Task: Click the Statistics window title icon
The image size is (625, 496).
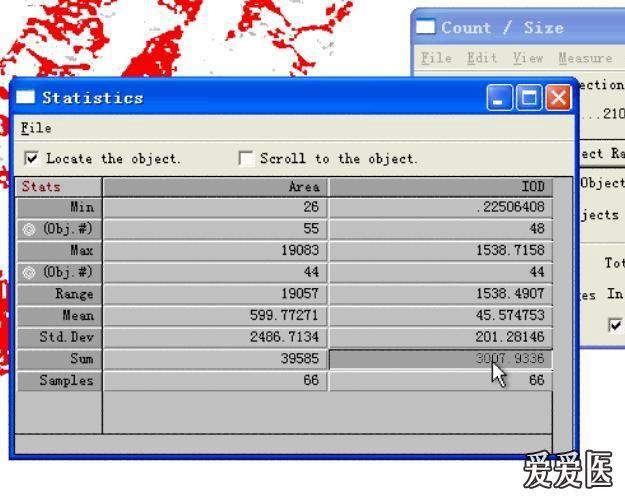Action: [26, 98]
